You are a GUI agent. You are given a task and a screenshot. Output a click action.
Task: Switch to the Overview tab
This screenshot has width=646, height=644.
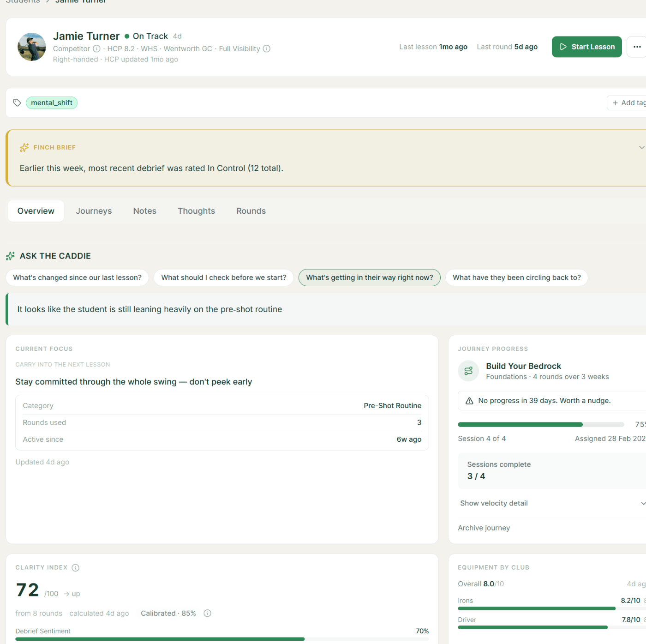pos(36,211)
